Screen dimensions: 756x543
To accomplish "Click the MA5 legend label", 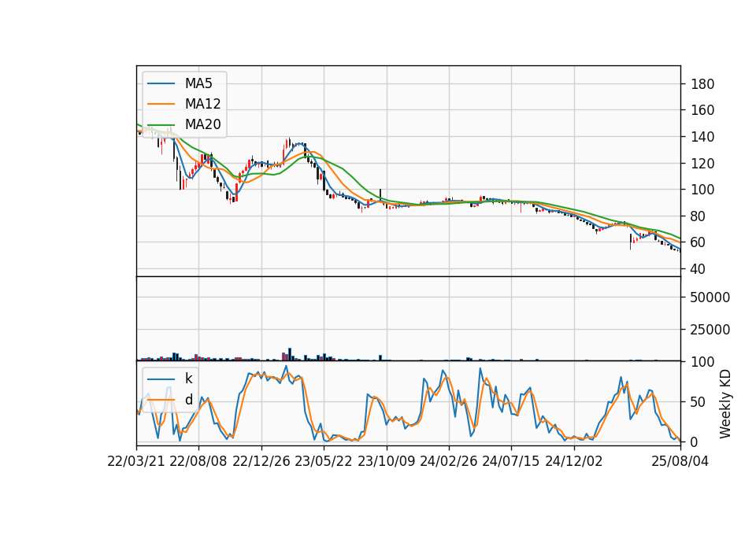I will (198, 83).
